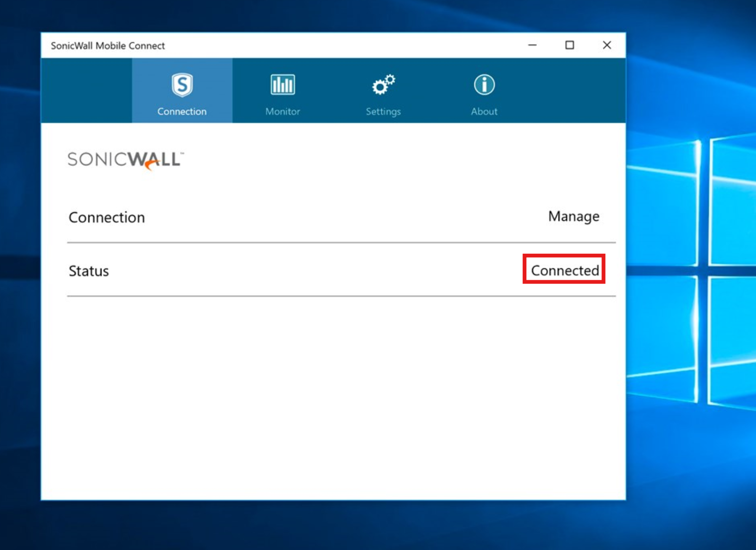The width and height of the screenshot is (756, 550).
Task: Open the Monitor bar chart icon
Action: (283, 86)
